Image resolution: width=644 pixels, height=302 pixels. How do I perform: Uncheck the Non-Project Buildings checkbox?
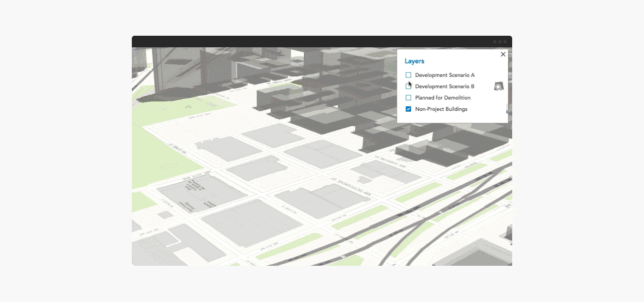pyautogui.click(x=409, y=109)
